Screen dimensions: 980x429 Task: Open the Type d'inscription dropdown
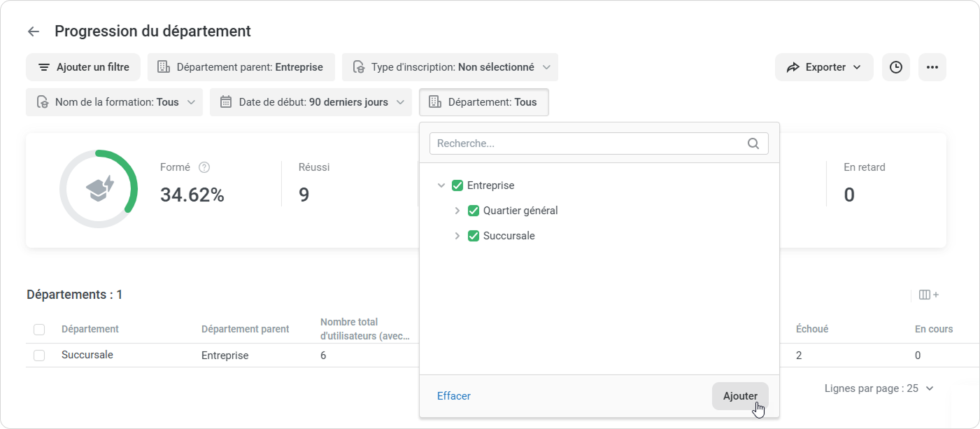pyautogui.click(x=450, y=67)
